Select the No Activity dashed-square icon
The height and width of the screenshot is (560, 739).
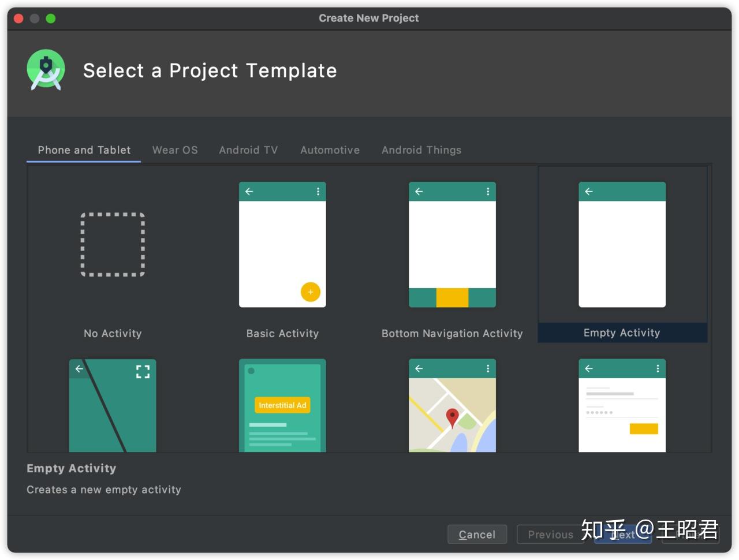[x=113, y=244]
